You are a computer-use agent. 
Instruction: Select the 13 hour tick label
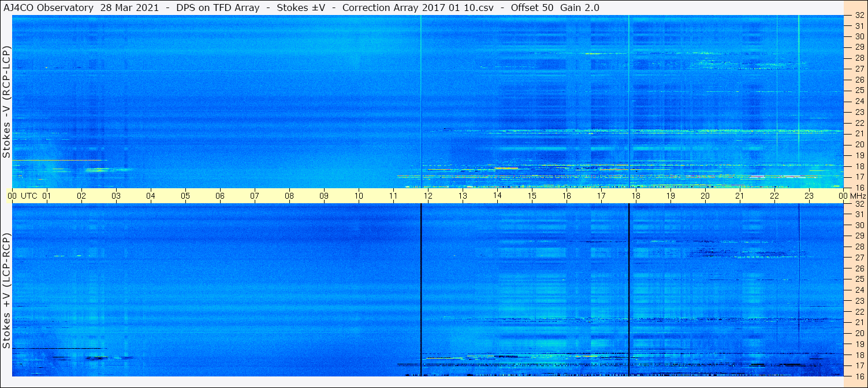point(463,196)
